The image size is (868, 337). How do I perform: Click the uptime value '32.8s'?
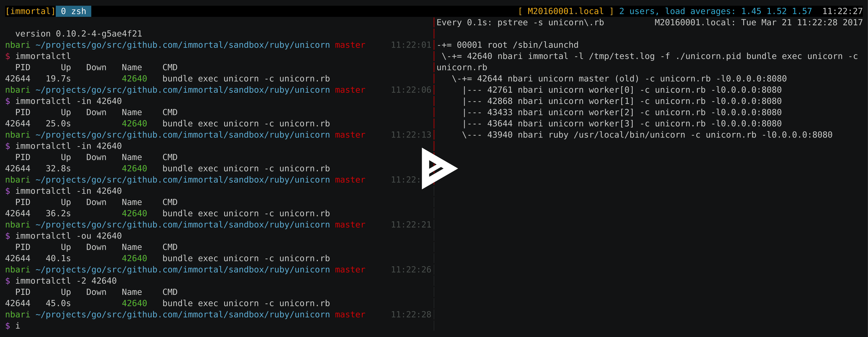coord(58,168)
